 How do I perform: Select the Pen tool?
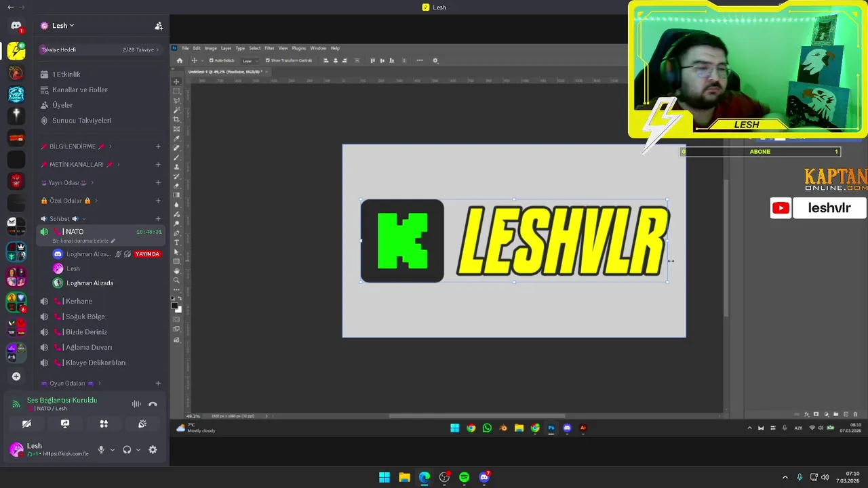176,232
